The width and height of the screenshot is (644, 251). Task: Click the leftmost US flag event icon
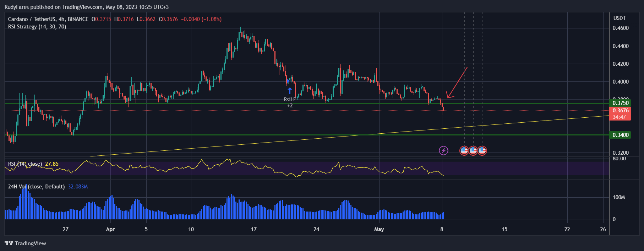point(464,151)
